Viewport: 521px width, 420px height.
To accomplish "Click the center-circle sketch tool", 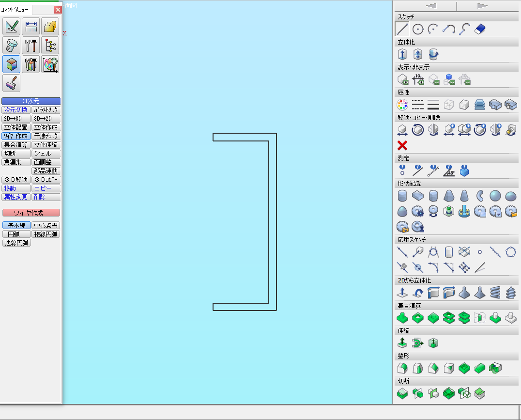I will [x=418, y=29].
